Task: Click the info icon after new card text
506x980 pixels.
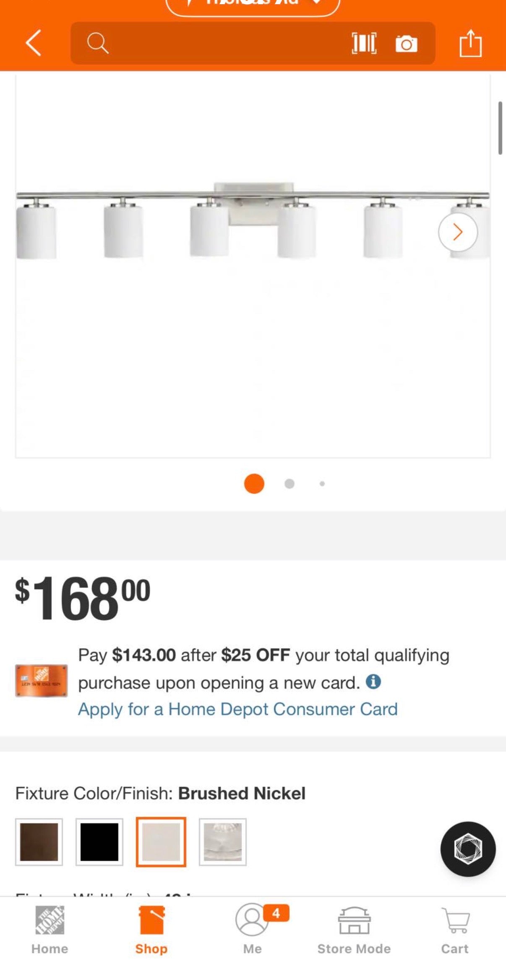Action: point(373,682)
